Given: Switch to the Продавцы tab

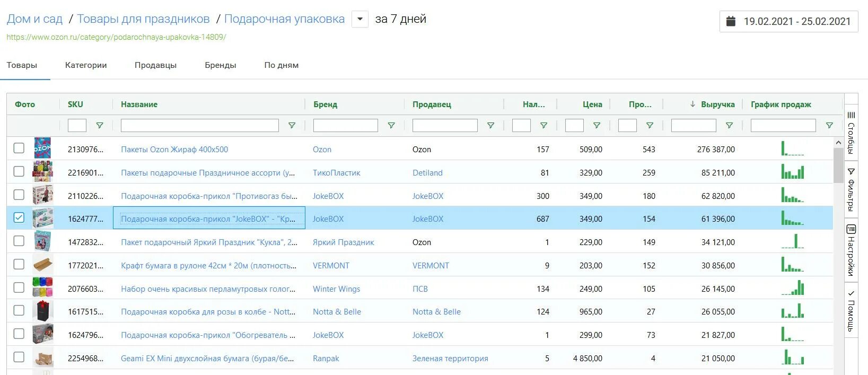Looking at the screenshot, I should point(155,65).
